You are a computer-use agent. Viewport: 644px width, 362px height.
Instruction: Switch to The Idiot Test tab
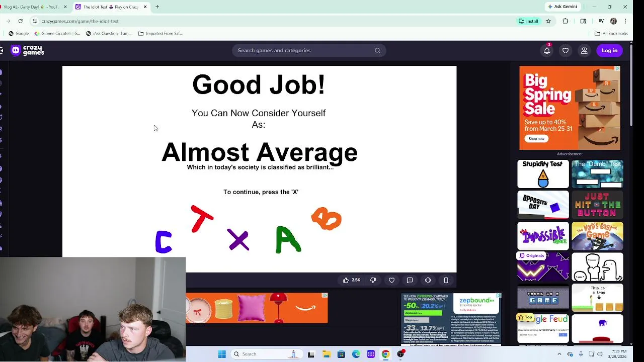pos(111,7)
